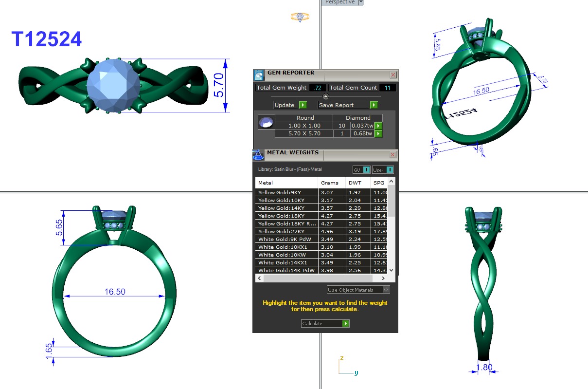
Task: Click green arrow on 0.68tw gem row
Action: [378, 134]
